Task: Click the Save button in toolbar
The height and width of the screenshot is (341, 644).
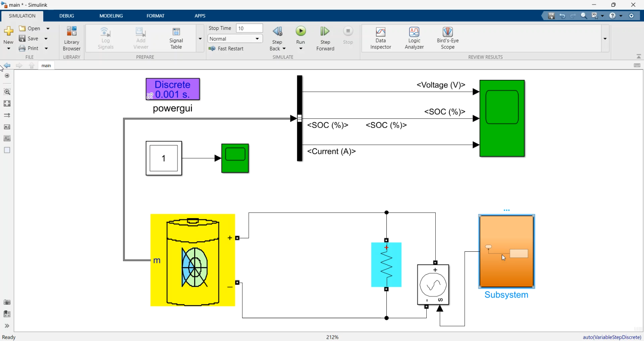Action: pos(29,38)
